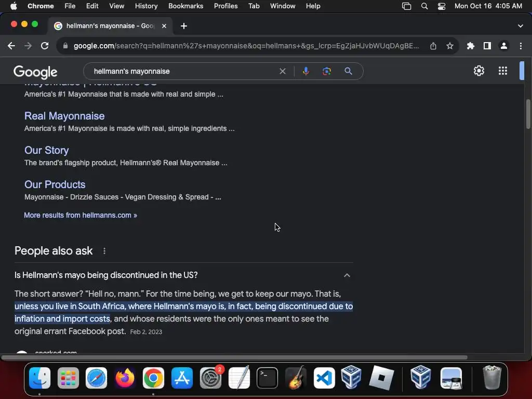
Task: Open Chrome's three-dot menu
Action: (x=521, y=46)
